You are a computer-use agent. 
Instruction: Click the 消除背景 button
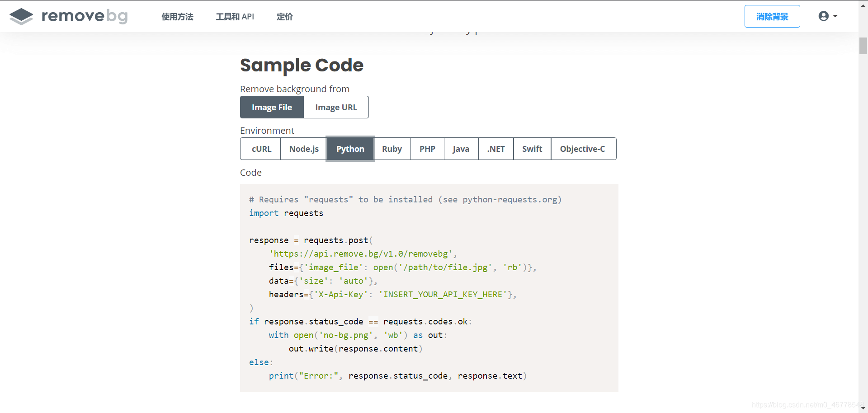coord(772,17)
